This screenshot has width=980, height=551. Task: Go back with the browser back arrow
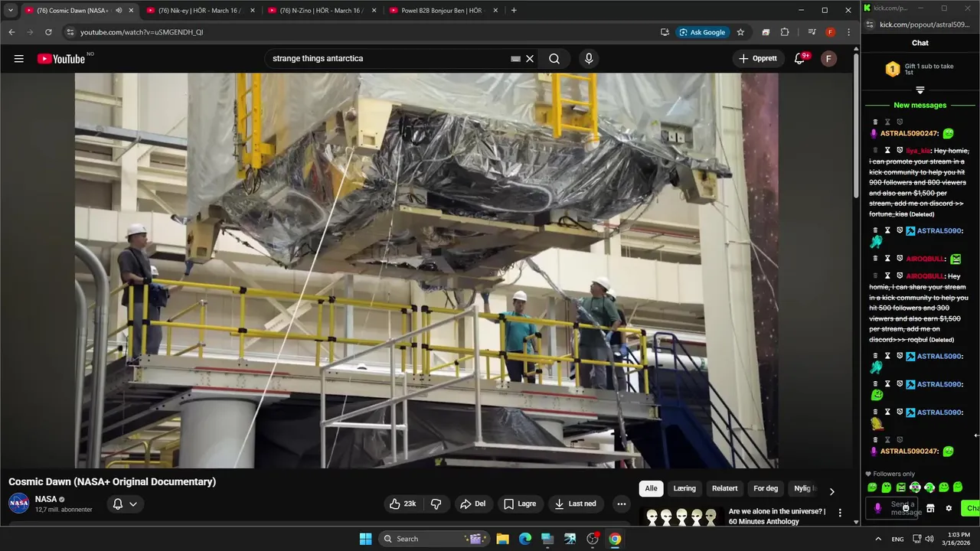[11, 32]
